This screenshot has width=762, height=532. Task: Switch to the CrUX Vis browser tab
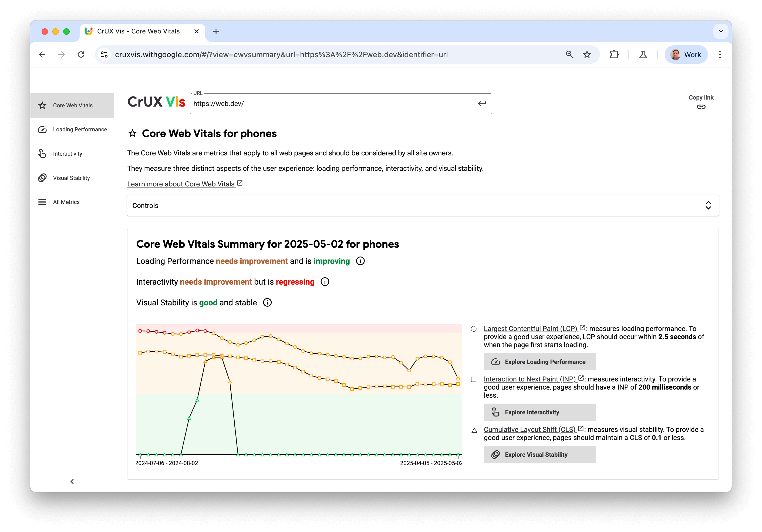click(x=139, y=31)
